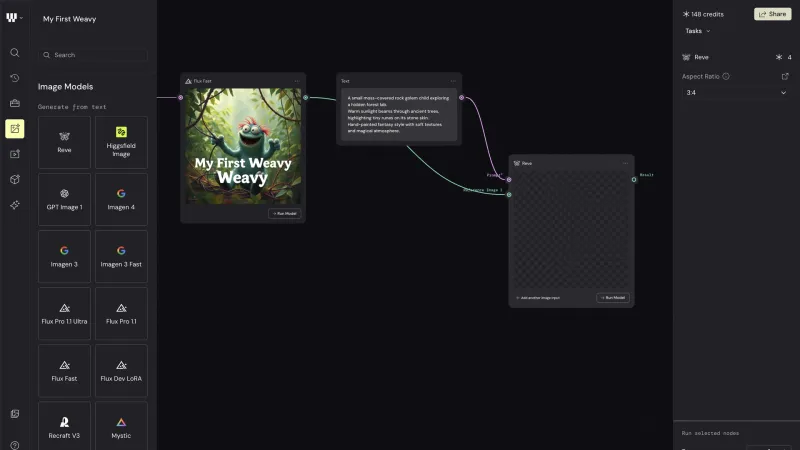Open the search icon in left sidebar
Viewport: 800px width, 450px height.
click(x=15, y=53)
